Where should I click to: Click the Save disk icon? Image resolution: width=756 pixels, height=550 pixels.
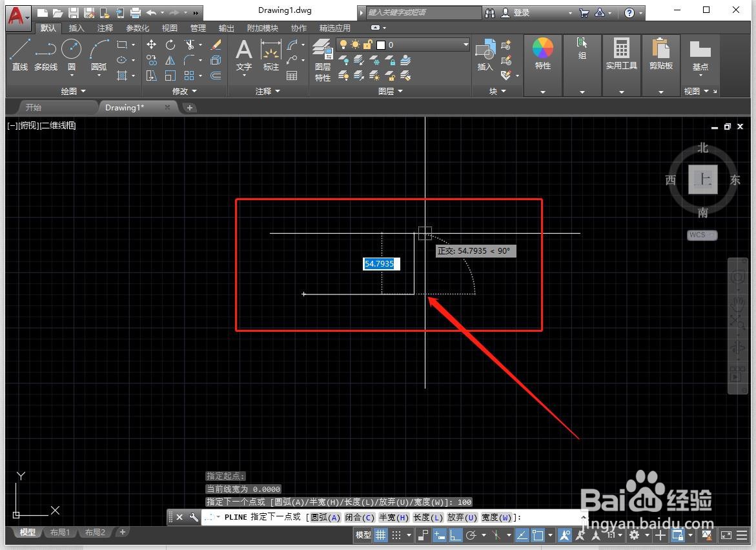point(74,12)
